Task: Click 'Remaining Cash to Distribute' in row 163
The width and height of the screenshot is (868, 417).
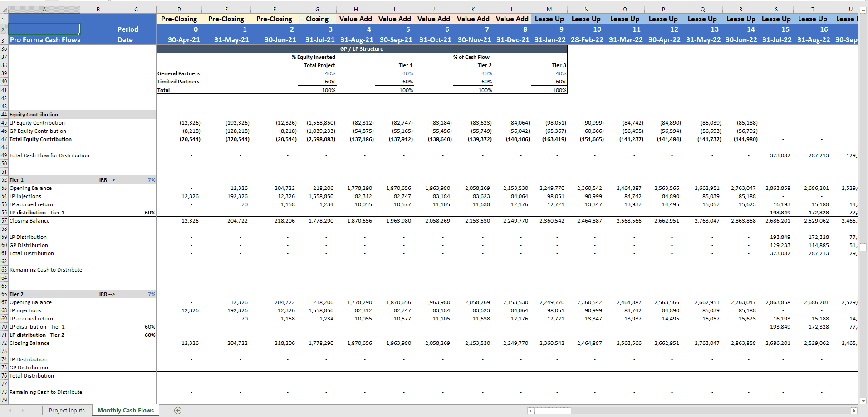Action: tap(46, 270)
